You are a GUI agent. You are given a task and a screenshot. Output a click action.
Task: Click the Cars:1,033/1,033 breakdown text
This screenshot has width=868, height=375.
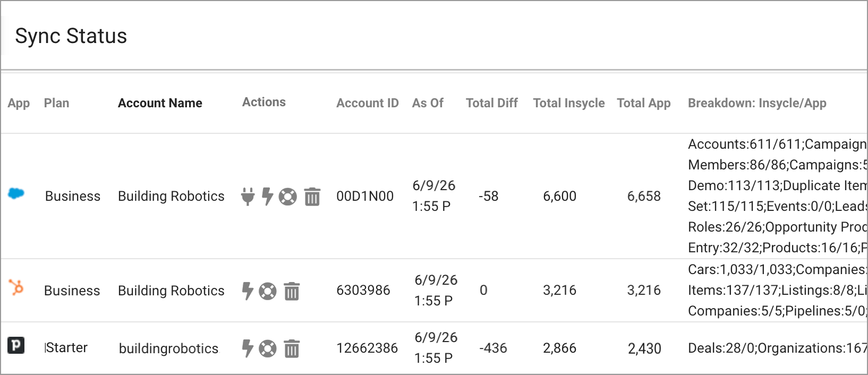(x=740, y=270)
